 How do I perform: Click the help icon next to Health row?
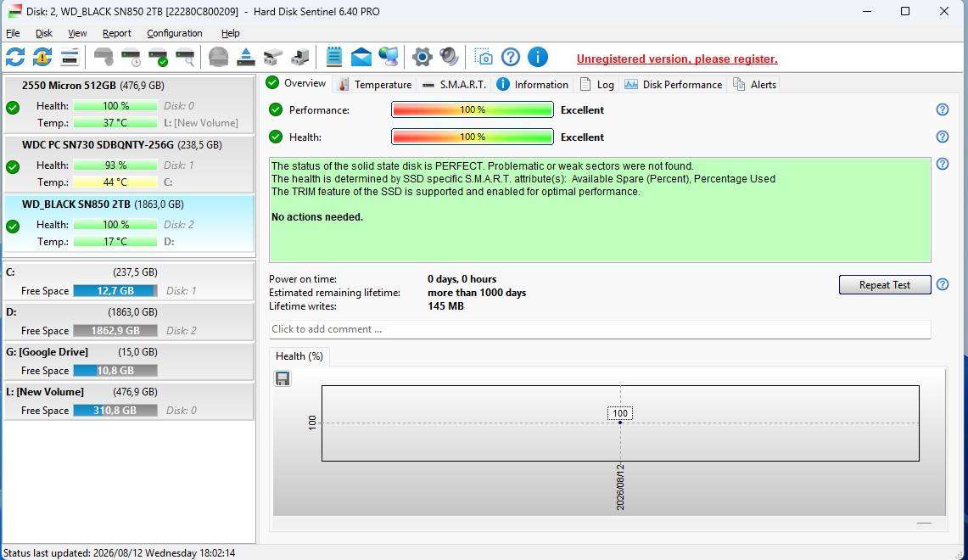(942, 137)
